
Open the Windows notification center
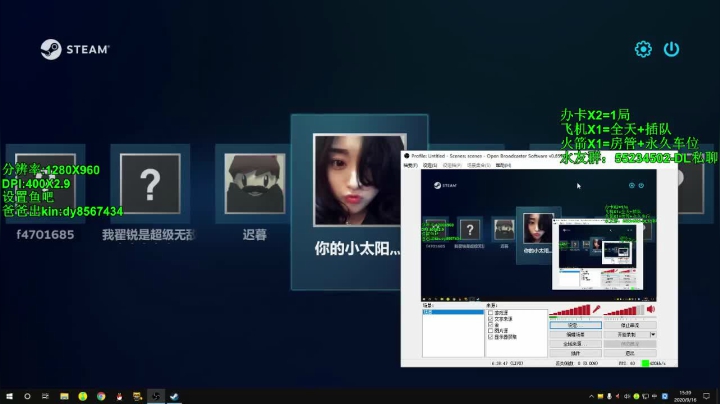[x=707, y=396]
